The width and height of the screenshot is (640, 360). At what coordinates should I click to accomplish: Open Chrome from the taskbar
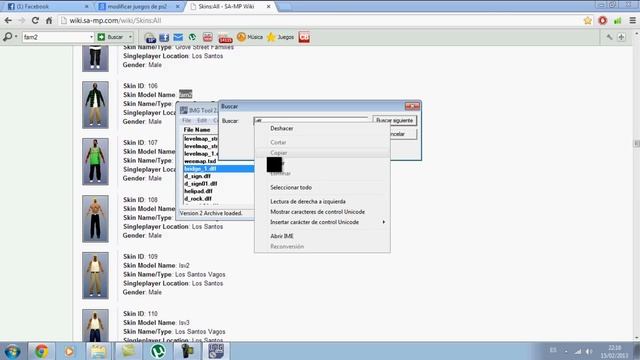tap(41, 351)
